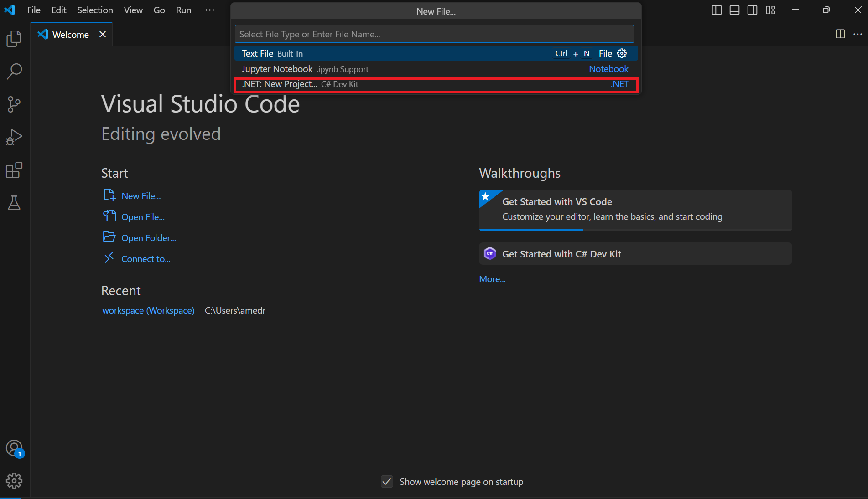Open the File menu
The width and height of the screenshot is (868, 499).
click(34, 10)
